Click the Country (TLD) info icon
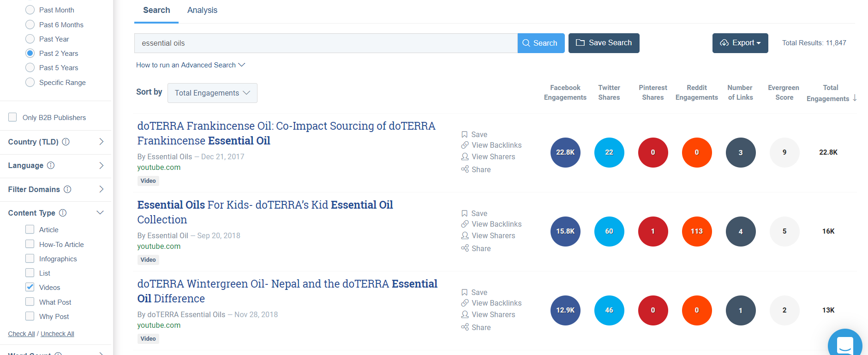The height and width of the screenshot is (355, 868). pos(66,142)
